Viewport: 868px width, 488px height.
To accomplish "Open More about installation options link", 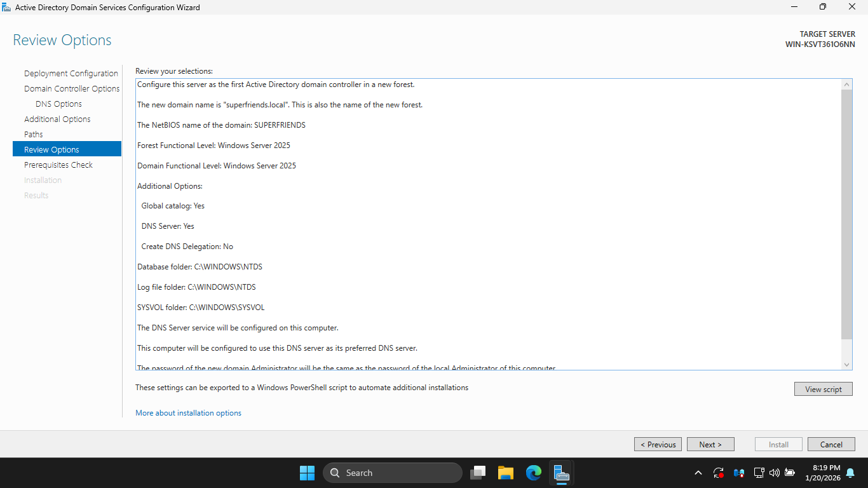I will [x=188, y=413].
